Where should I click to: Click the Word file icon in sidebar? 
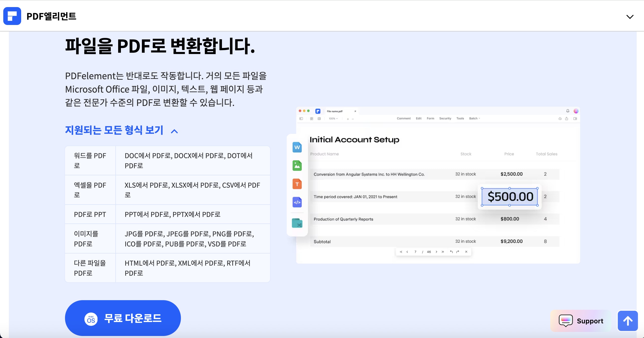(x=297, y=147)
